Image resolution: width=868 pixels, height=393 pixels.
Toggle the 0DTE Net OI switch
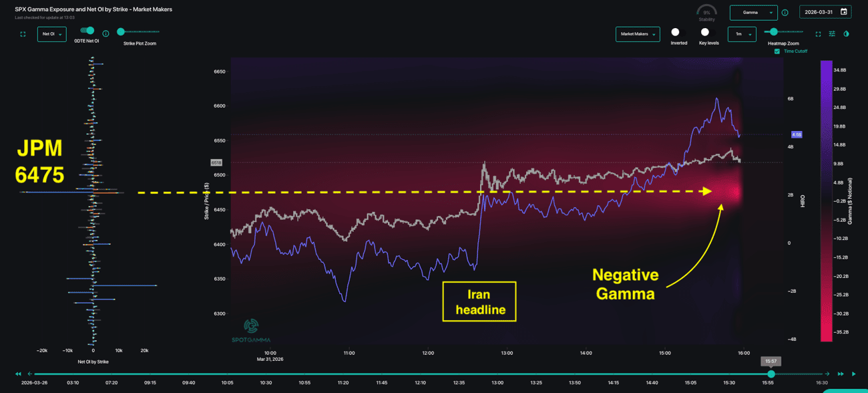[x=87, y=30]
